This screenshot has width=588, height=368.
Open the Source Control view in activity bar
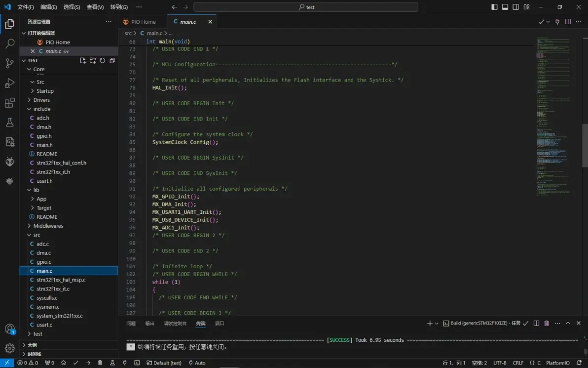[x=9, y=63]
